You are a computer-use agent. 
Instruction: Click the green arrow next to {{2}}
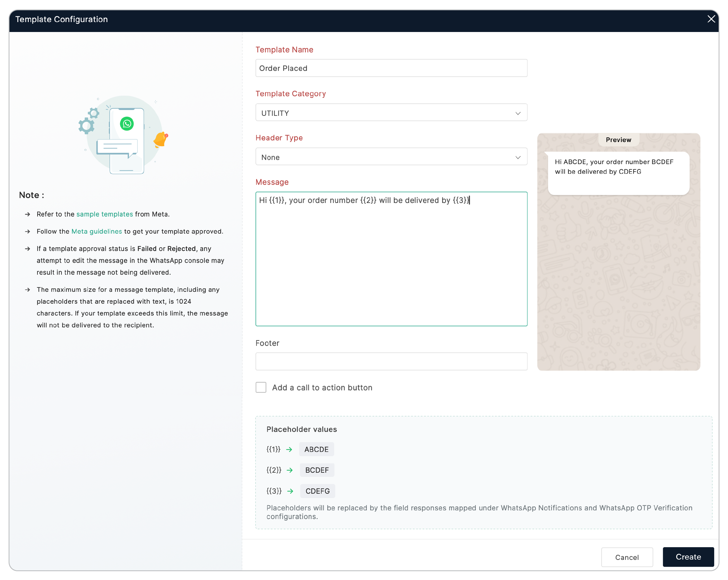tap(290, 470)
